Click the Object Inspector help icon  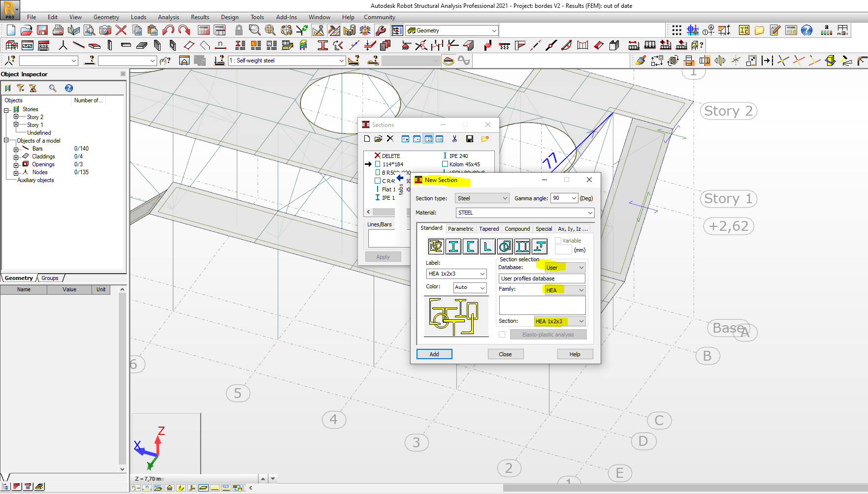pyautogui.click(x=69, y=88)
